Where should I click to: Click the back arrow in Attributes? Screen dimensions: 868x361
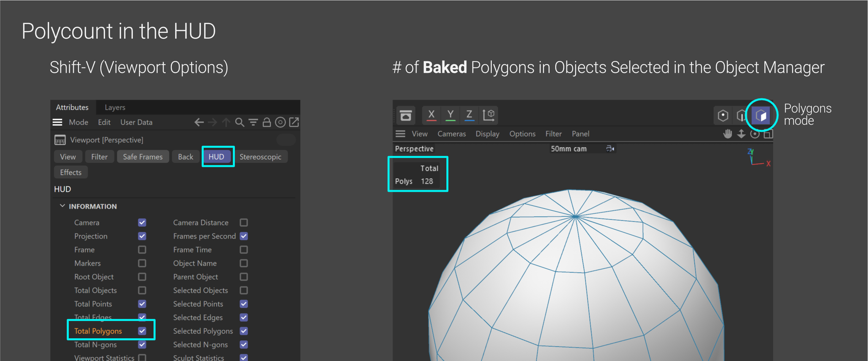click(199, 122)
